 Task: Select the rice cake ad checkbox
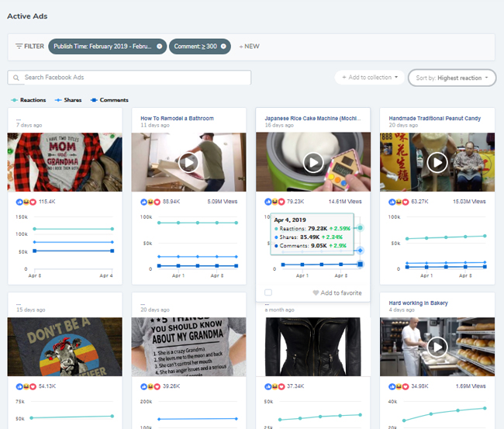click(x=268, y=292)
